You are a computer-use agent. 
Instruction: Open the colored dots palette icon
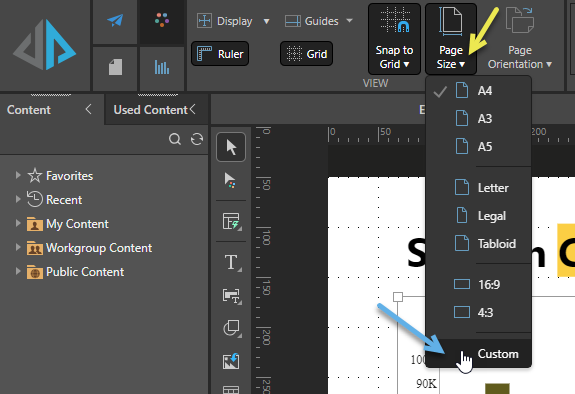162,21
